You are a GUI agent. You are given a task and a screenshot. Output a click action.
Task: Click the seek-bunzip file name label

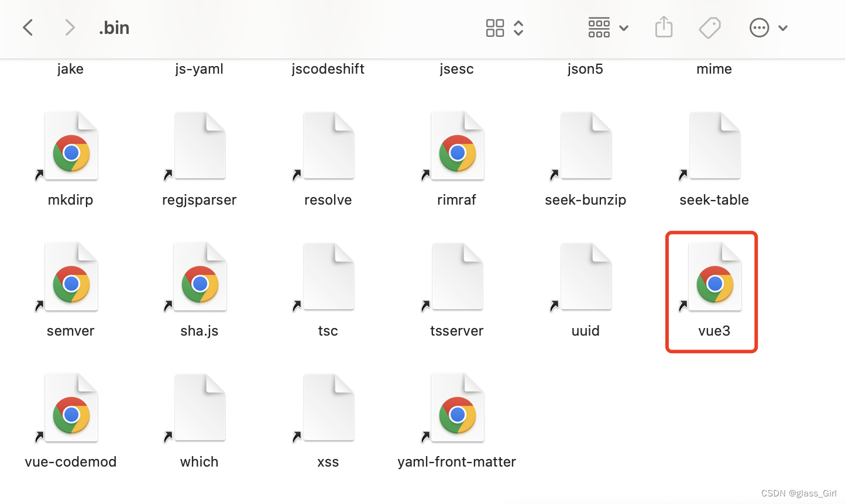[x=585, y=200]
